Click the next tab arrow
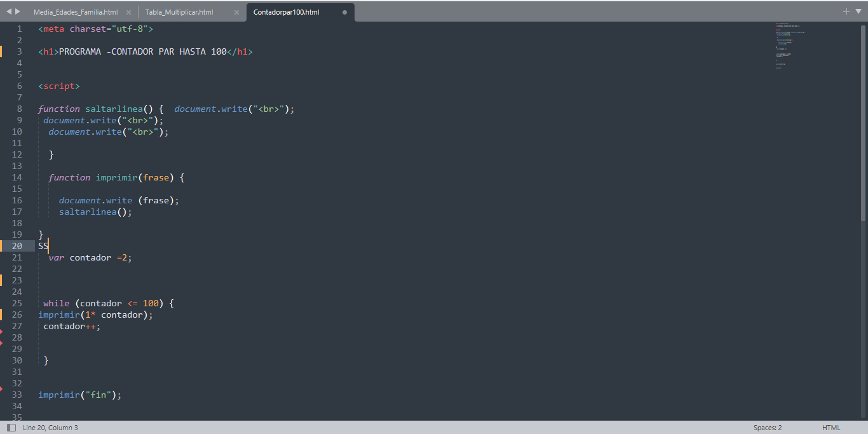Image resolution: width=868 pixels, height=434 pixels. coord(18,11)
